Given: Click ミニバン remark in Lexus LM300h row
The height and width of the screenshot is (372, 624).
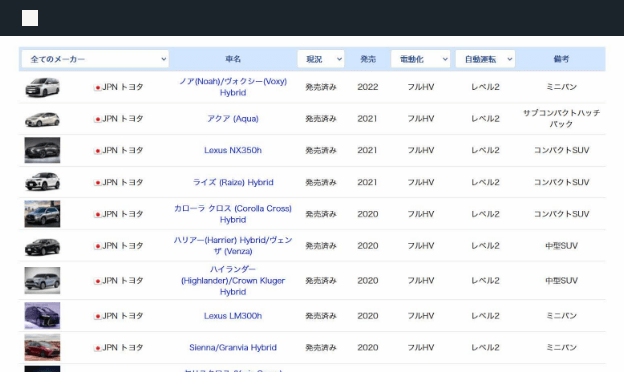Looking at the screenshot, I should tap(561, 316).
